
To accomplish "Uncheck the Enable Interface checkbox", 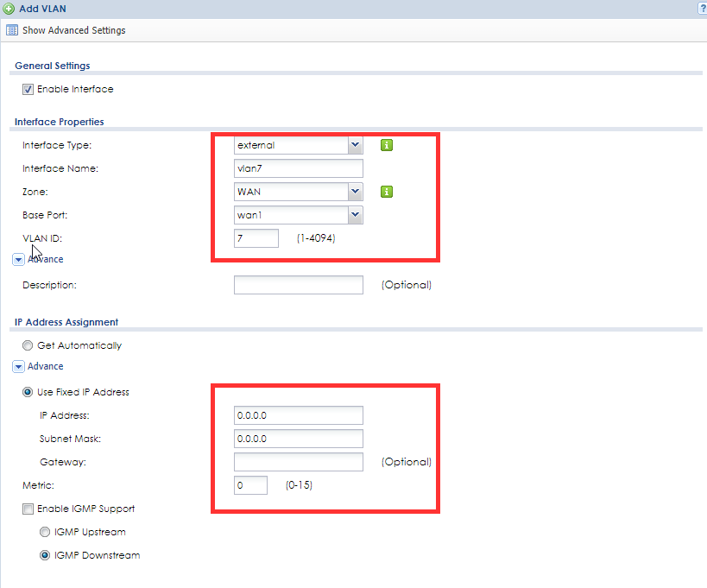I will 28,89.
